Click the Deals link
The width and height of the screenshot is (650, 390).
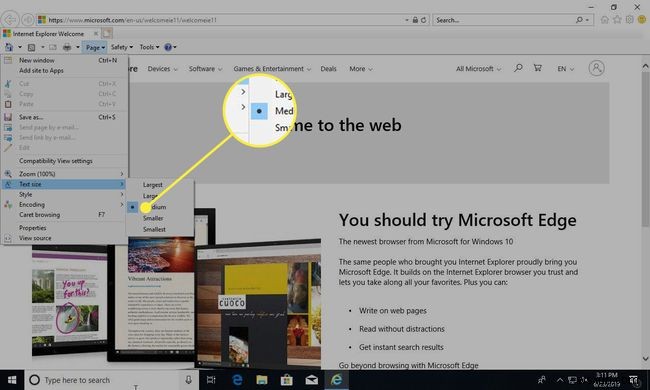click(x=328, y=69)
